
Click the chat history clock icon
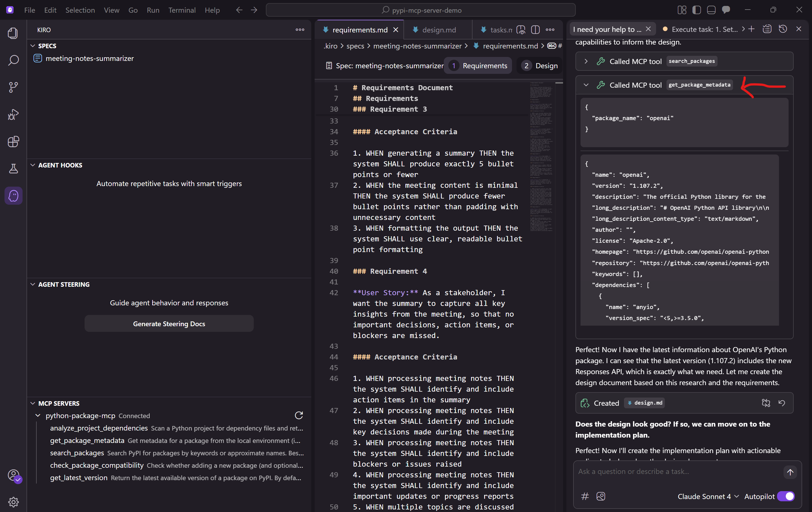point(783,29)
